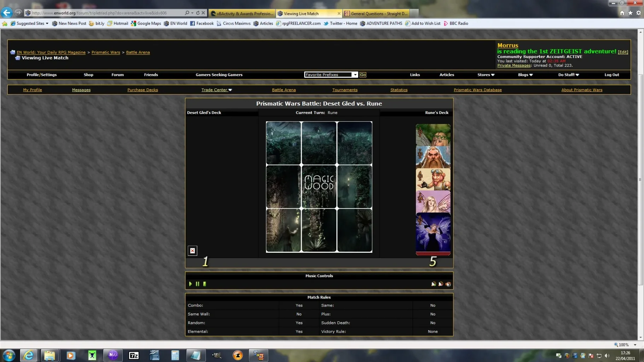Open the Battle Arena sub-menu link
This screenshot has height=362, width=644.
coord(284,90)
